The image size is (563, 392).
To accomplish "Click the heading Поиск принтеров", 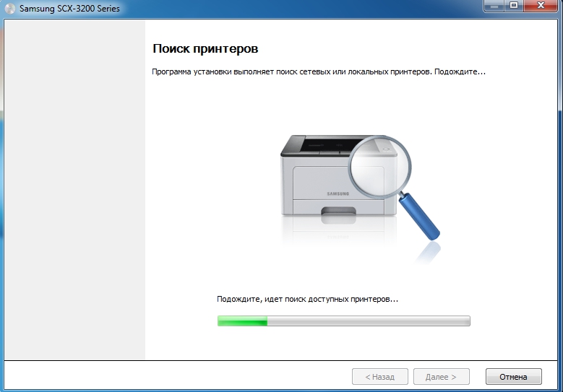I will (x=205, y=48).
